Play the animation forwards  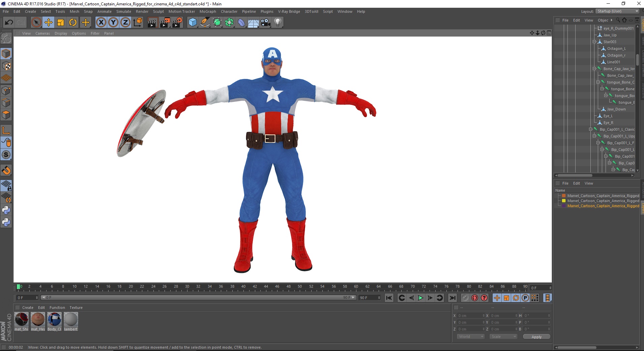click(x=420, y=298)
